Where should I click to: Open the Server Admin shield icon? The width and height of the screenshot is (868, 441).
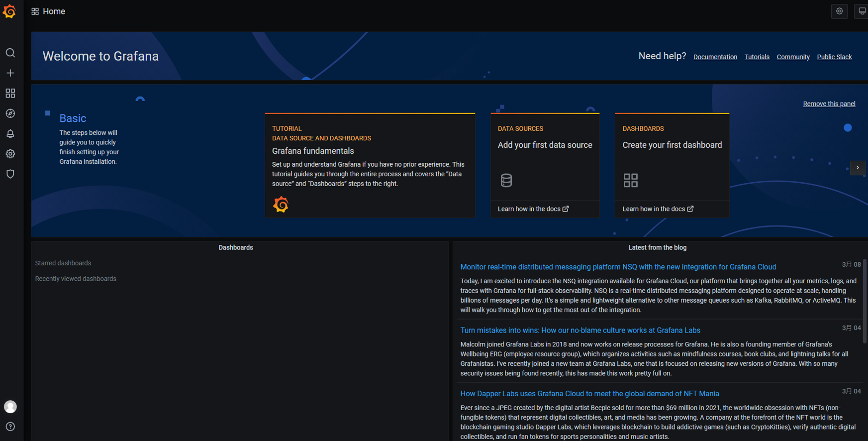click(x=10, y=174)
